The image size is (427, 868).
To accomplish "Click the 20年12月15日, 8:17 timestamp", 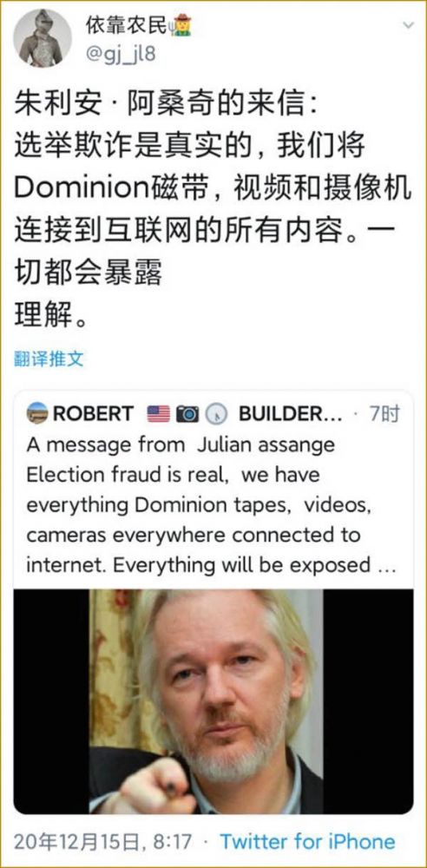I will pyautogui.click(x=103, y=842).
